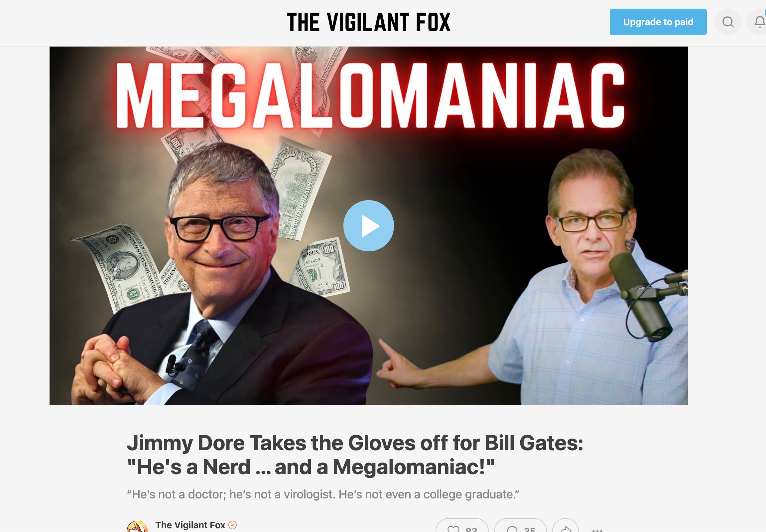Open the search magnifier icon
766x532 pixels.
[x=728, y=22]
